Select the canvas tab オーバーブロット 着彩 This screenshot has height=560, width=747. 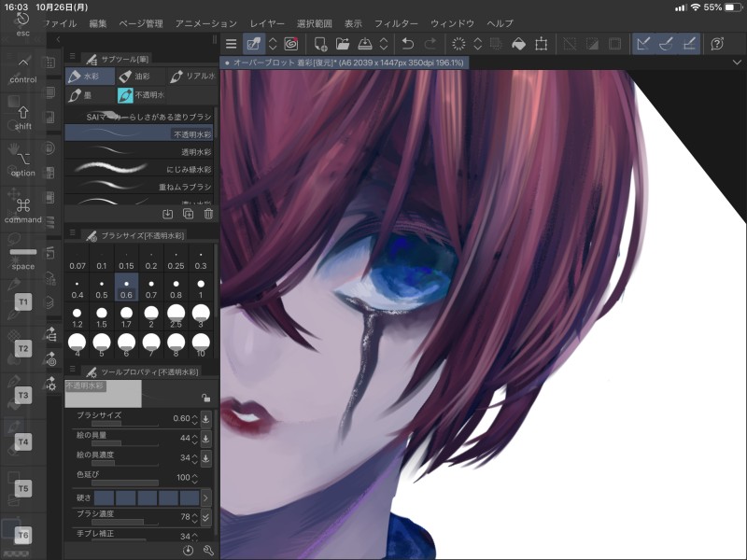(x=345, y=63)
